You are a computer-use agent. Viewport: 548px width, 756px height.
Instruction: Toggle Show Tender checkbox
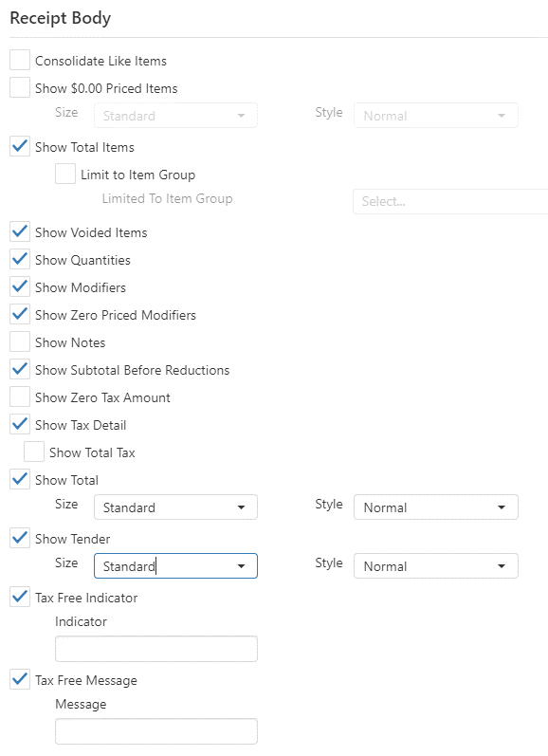[x=20, y=538]
